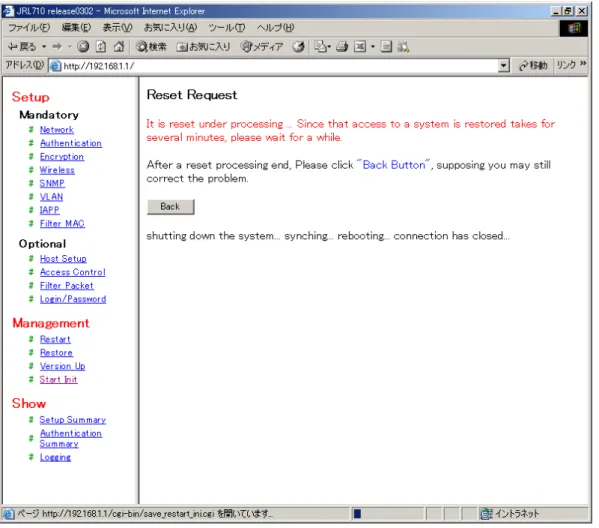The height and width of the screenshot is (528, 599).
Task: Open the Version Up management link
Action: tap(63, 366)
